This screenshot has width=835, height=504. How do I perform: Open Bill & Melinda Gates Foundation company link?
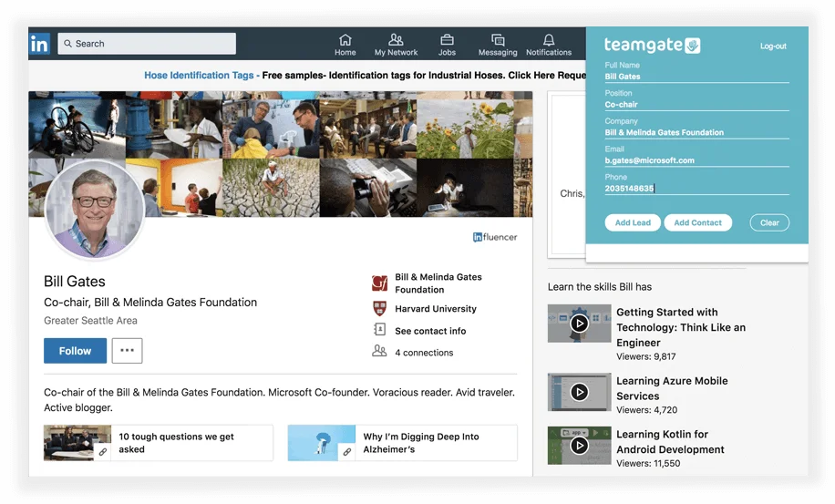click(x=438, y=283)
